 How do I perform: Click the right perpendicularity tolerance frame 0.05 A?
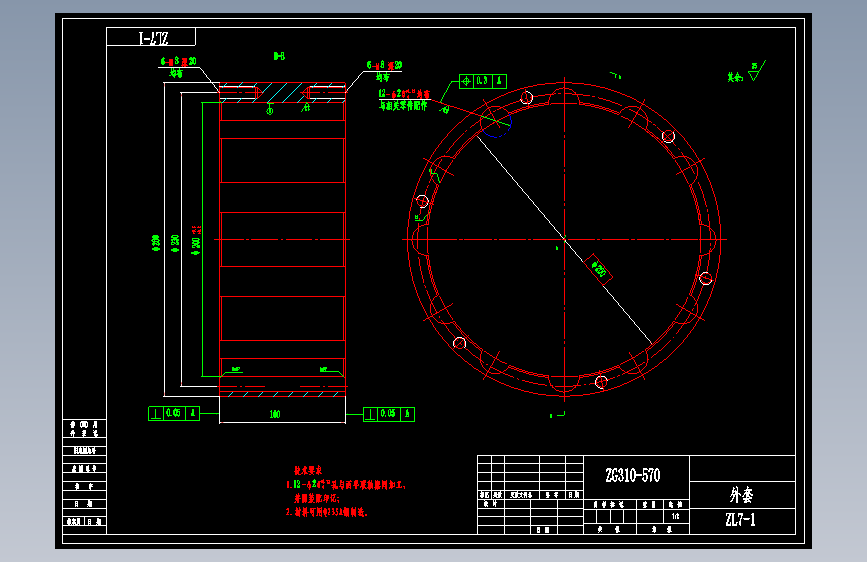(x=389, y=414)
